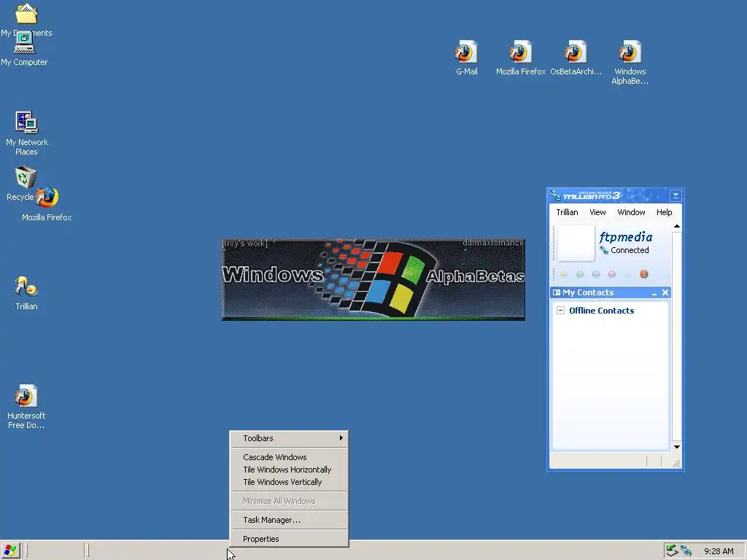Minimize the My Contacts panel
747x560 pixels.
(654, 293)
